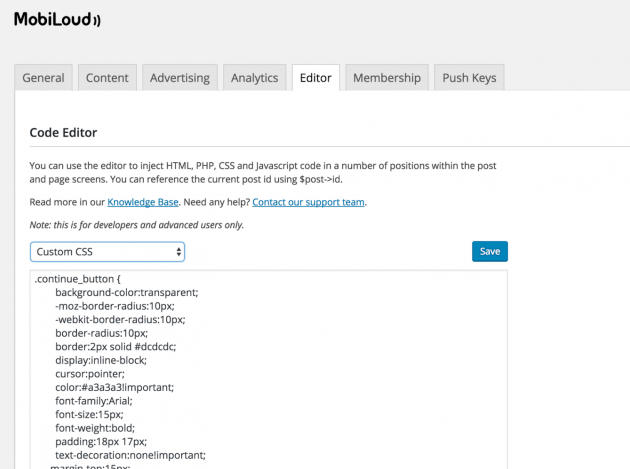Click the background-color:transparent; line
630x469 pixels.
[127, 293]
